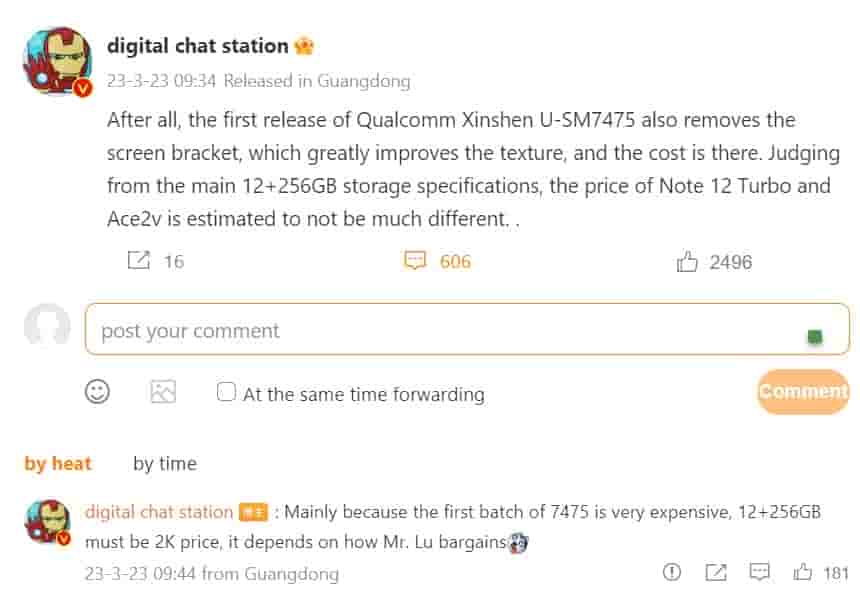Open the emoji picker below comment box
The image size is (860, 598).
(97, 391)
